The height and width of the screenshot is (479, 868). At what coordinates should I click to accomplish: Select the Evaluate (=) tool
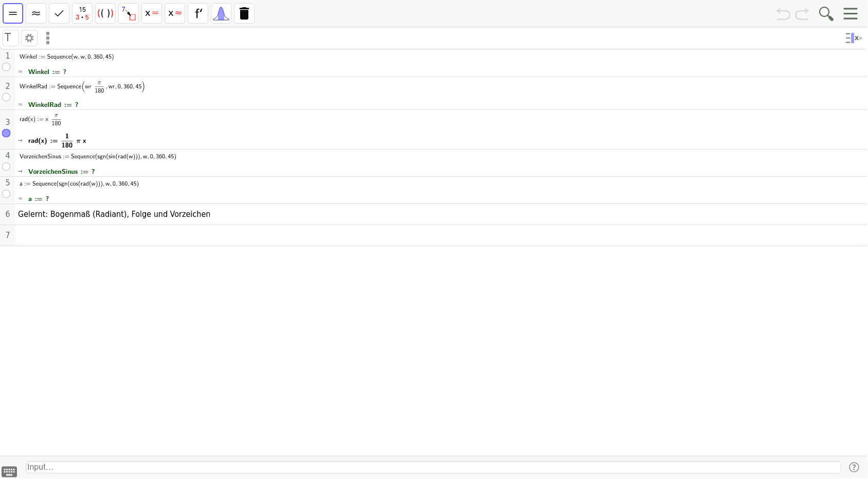pos(13,13)
